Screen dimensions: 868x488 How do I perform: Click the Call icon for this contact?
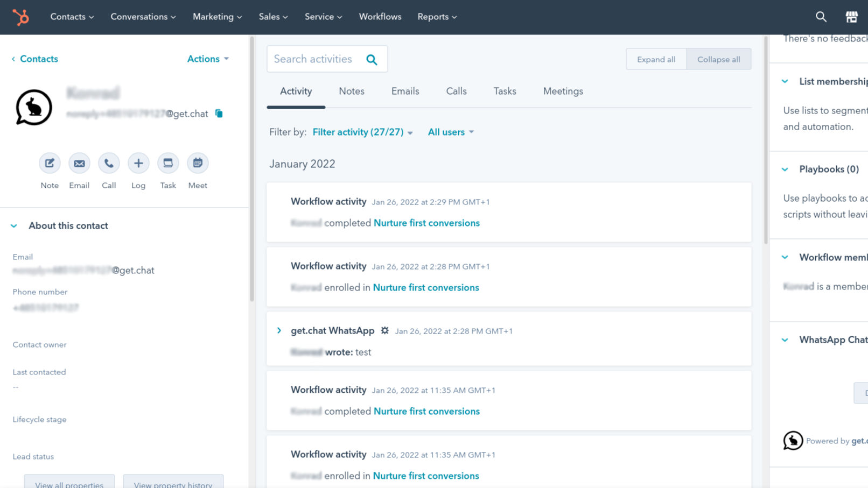coord(109,163)
